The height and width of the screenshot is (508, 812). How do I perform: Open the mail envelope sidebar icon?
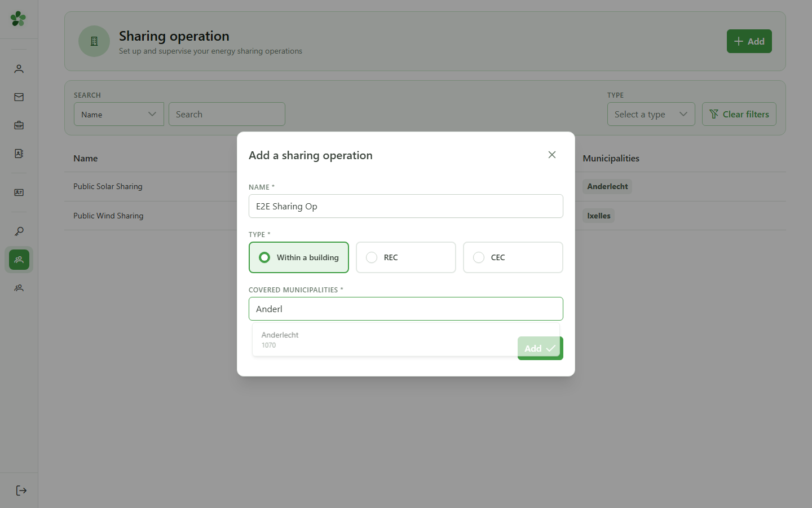pos(19,97)
